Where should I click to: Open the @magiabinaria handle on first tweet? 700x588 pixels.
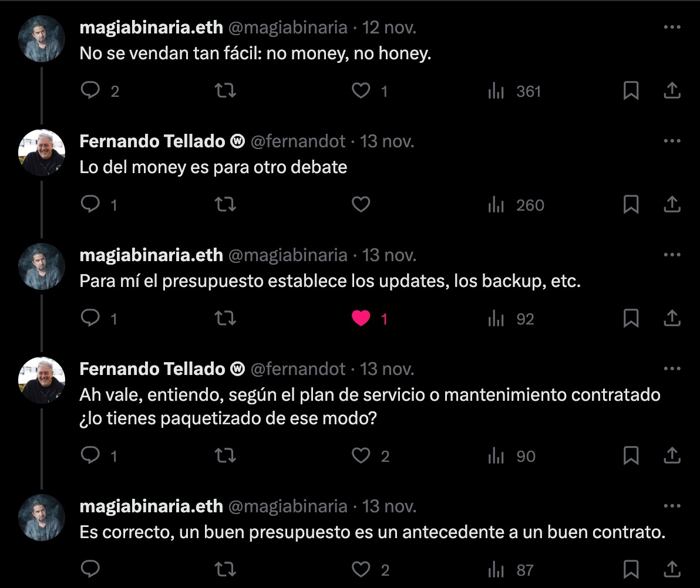click(x=287, y=28)
